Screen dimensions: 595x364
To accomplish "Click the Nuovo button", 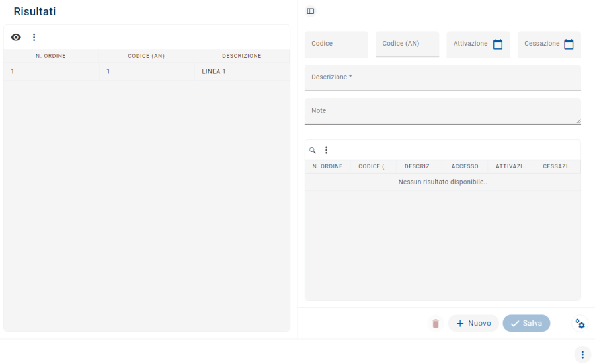I will tap(473, 324).
